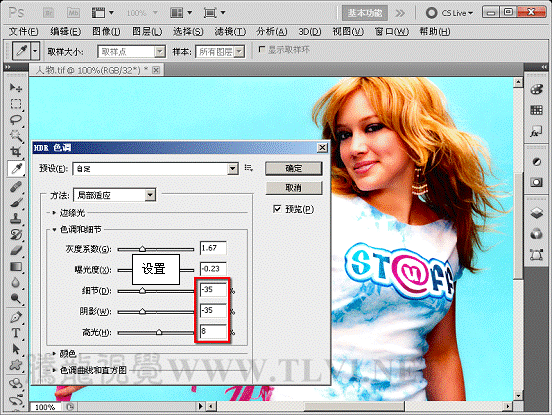Select the Essentials workspace button
552x415 pixels.
365,13
